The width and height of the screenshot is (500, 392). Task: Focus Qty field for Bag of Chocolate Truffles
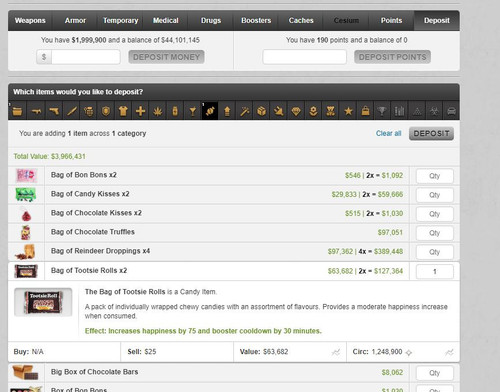pyautogui.click(x=435, y=233)
